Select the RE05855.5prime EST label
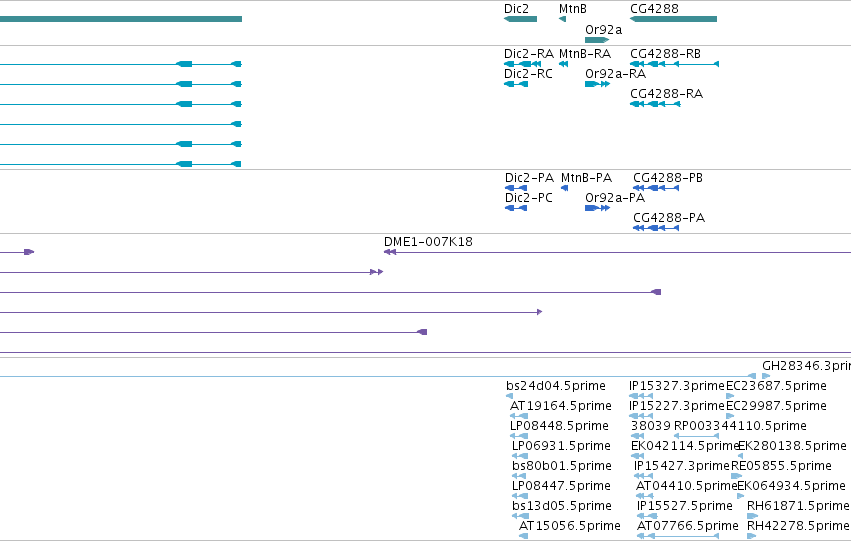851x541 pixels. click(x=781, y=466)
